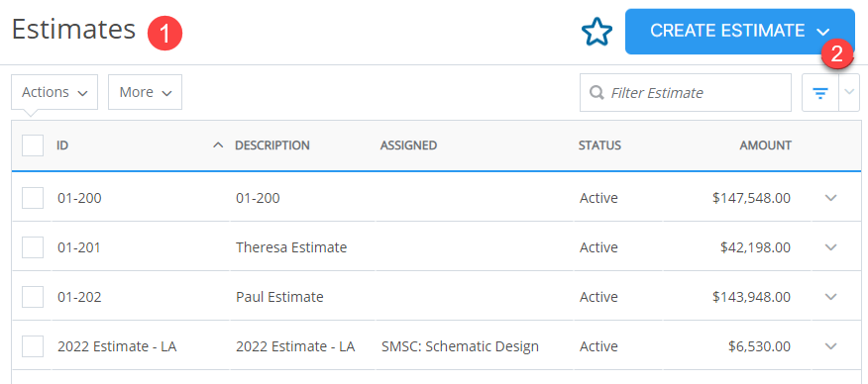868x384 pixels.
Task: Sort by the Description column header
Action: click(x=272, y=145)
